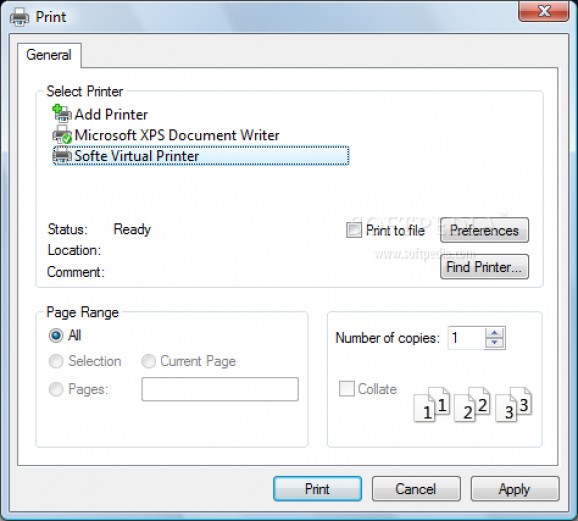Select the Pages radio button
Screen dimensions: 578x521
(x=56, y=389)
